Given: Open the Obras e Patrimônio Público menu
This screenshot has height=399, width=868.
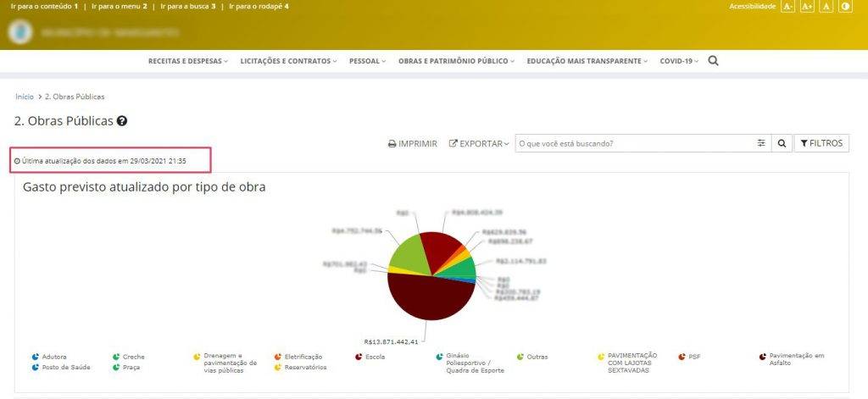Looking at the screenshot, I should (456, 62).
